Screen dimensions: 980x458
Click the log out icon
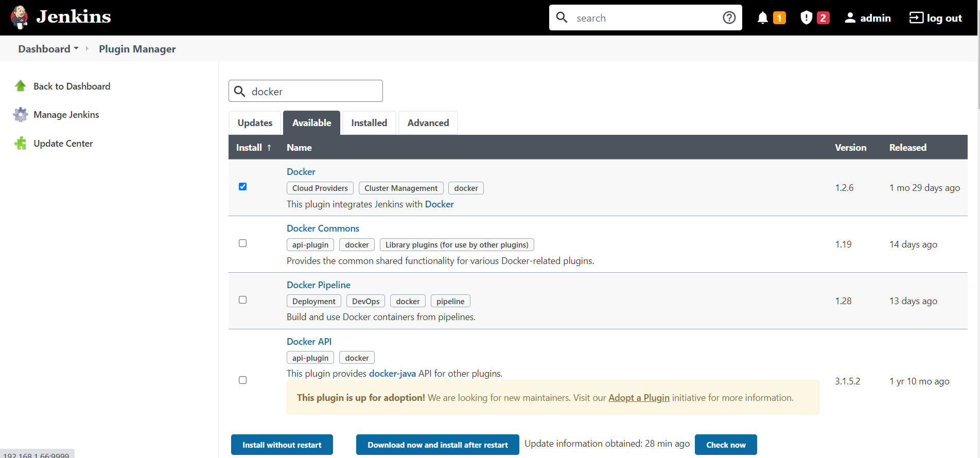(x=916, y=18)
